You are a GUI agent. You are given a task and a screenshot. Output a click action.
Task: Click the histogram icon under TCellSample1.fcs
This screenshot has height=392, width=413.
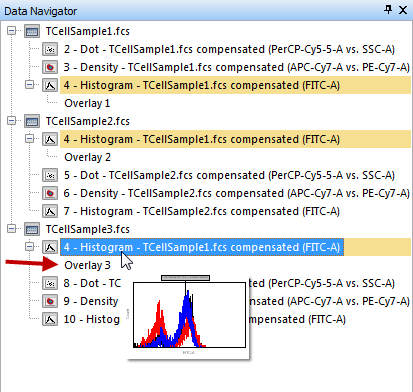(50, 85)
